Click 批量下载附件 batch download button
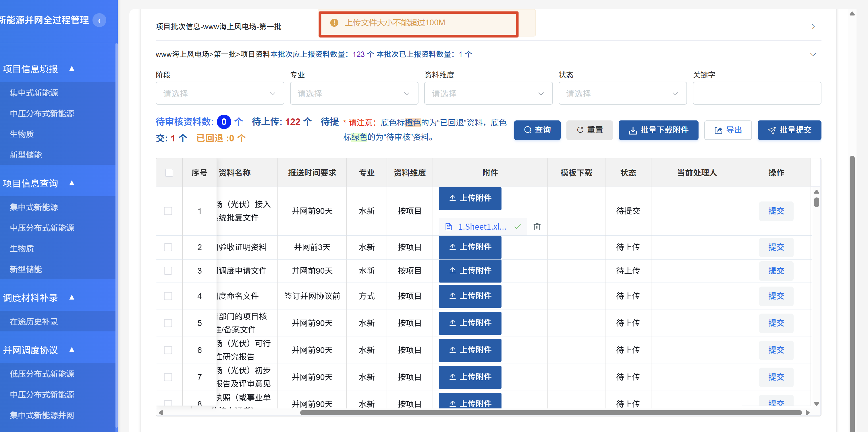The width and height of the screenshot is (868, 432). coord(658,130)
